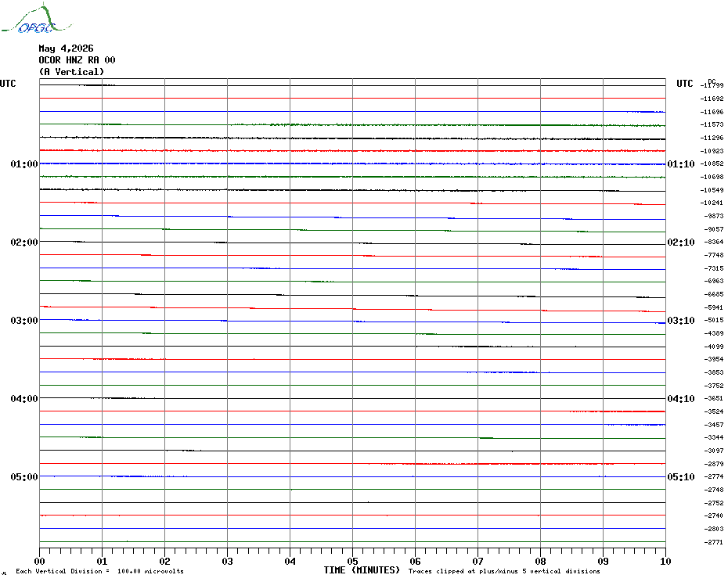Click the 10 minute axis tick label
This screenshot has height=582, width=728.
(665, 561)
